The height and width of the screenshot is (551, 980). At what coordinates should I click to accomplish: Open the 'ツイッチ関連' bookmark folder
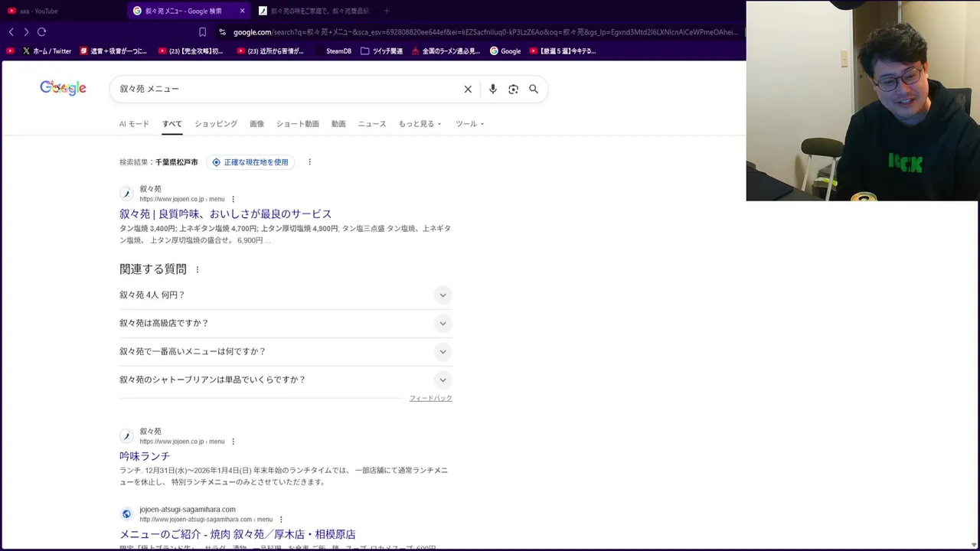pyautogui.click(x=381, y=51)
